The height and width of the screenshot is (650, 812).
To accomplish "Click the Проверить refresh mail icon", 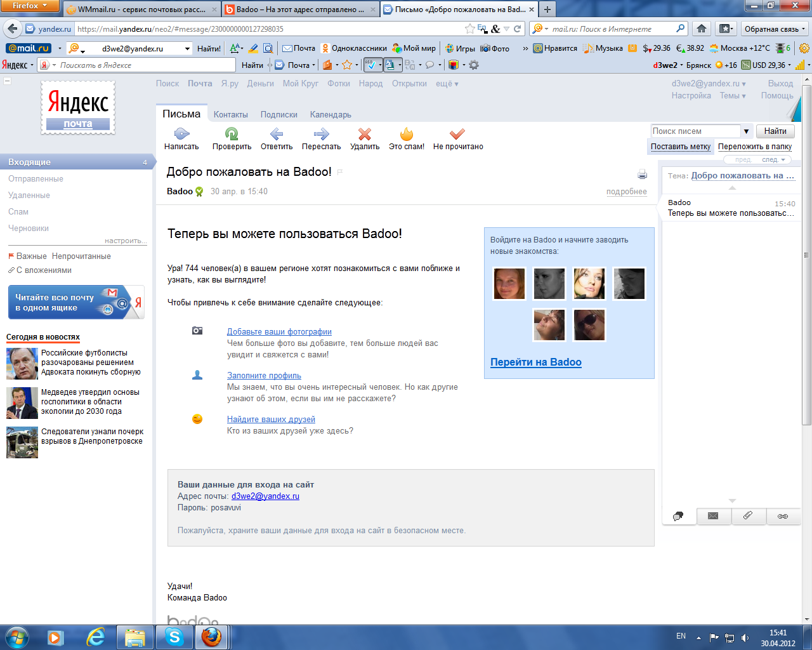I will pyautogui.click(x=232, y=133).
